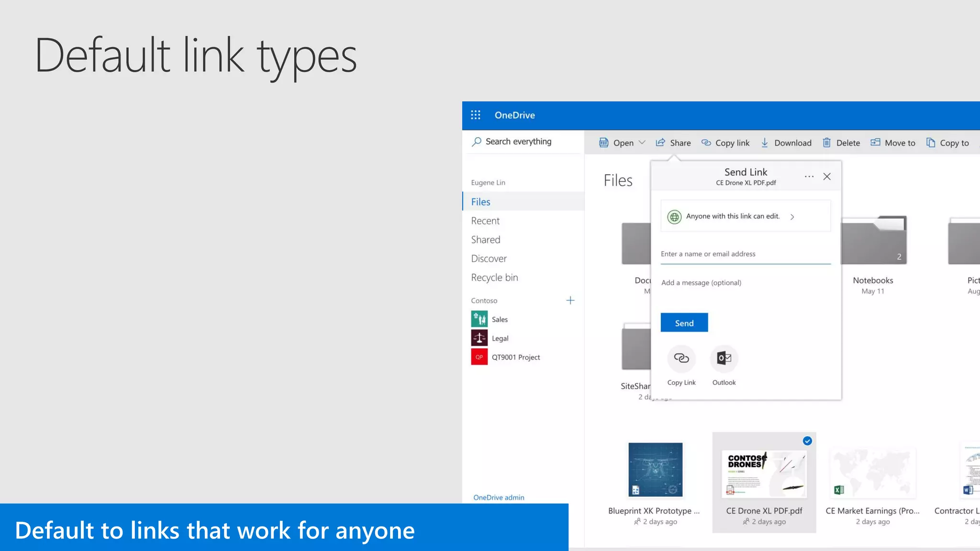Viewport: 980px width, 551px height.
Task: Click the Copy to icon
Action: [931, 143]
